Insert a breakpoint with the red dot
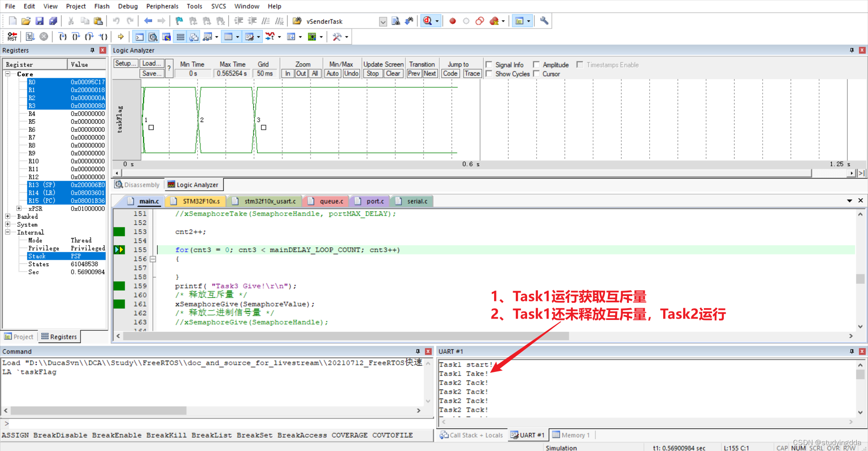 pyautogui.click(x=453, y=21)
